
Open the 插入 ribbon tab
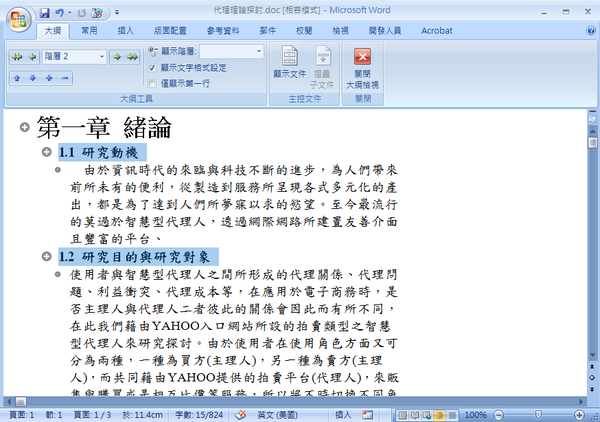pos(126,31)
